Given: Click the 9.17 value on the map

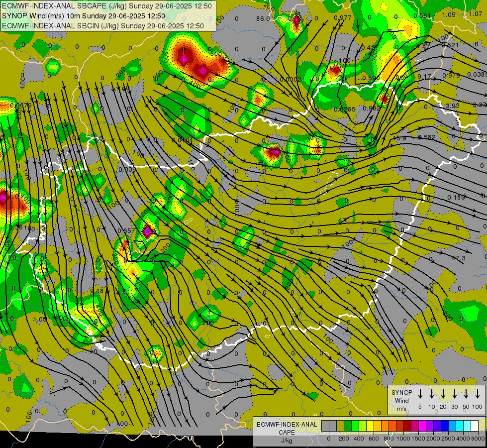Looking at the screenshot, I should tap(424, 77).
